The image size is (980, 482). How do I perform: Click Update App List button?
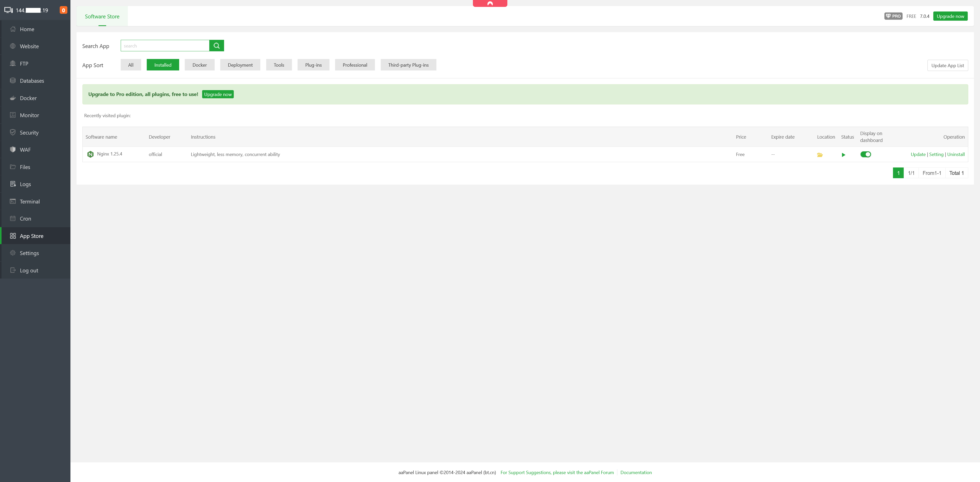[947, 65]
